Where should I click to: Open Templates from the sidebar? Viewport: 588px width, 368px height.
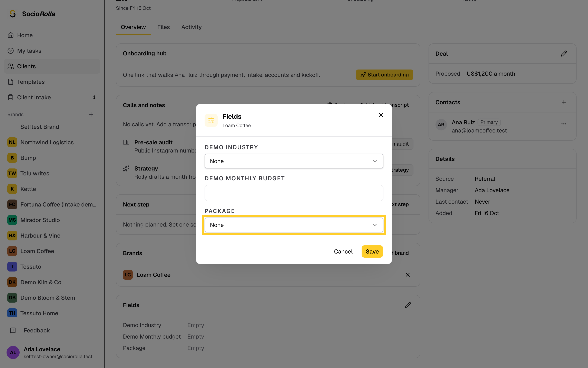click(x=52, y=82)
